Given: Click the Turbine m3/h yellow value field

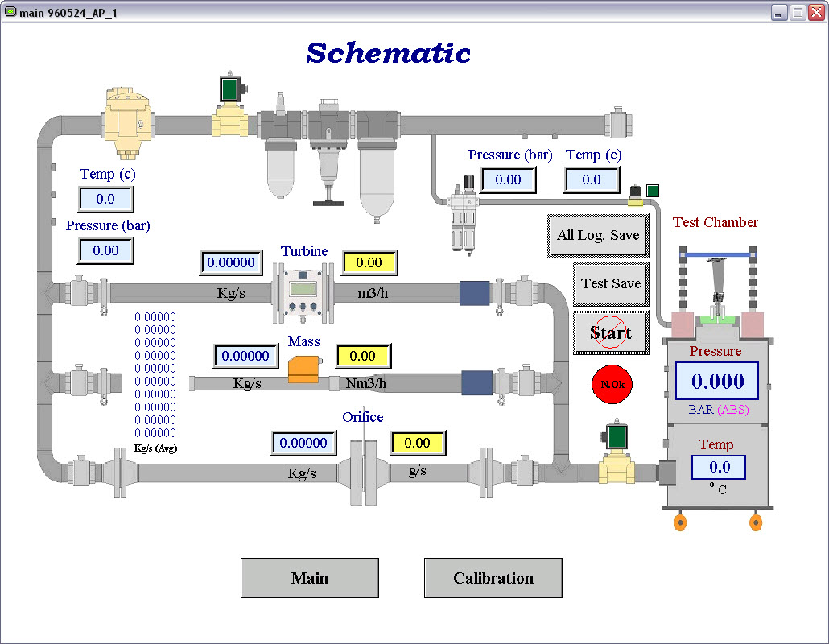Looking at the screenshot, I should tap(369, 262).
